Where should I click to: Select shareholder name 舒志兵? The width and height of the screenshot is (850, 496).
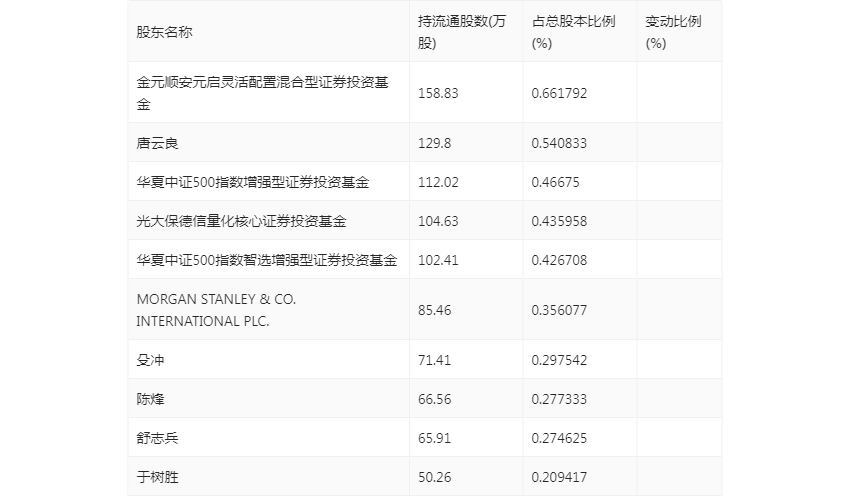point(157,438)
